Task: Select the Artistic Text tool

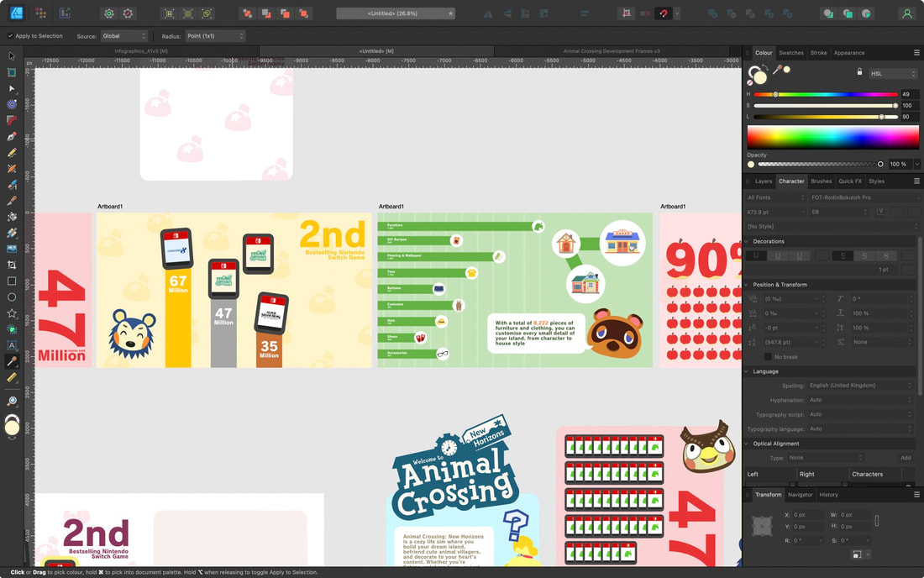Action: [x=12, y=345]
